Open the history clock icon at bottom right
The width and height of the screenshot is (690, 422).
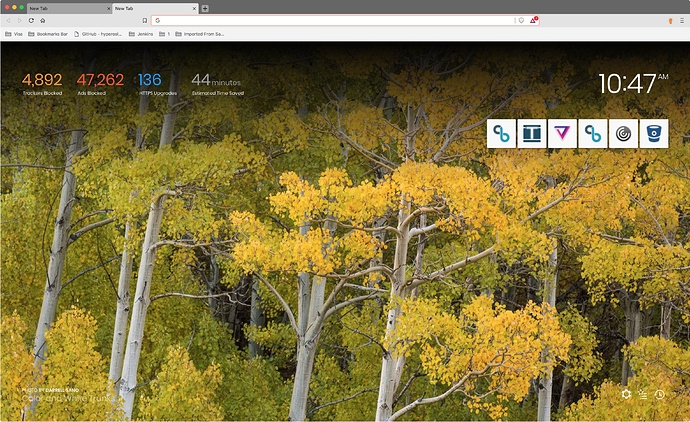pyautogui.click(x=659, y=394)
